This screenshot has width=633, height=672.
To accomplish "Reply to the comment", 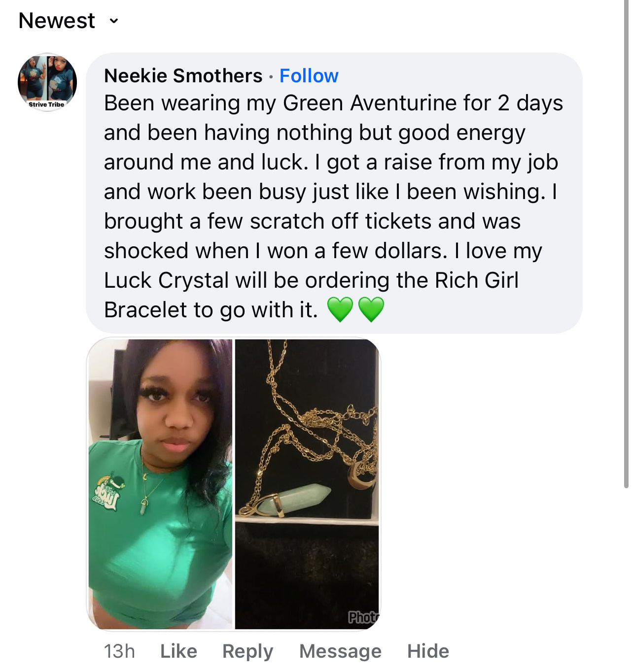I will point(247,651).
